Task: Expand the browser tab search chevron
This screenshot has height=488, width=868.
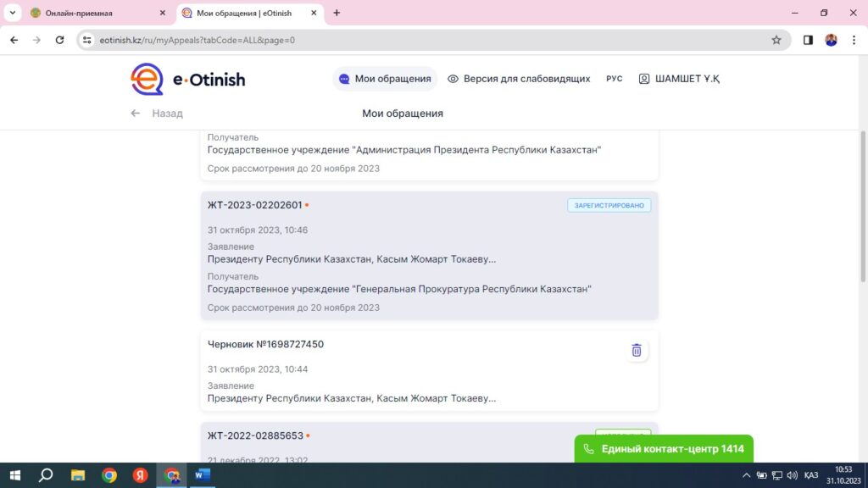Action: tap(13, 13)
